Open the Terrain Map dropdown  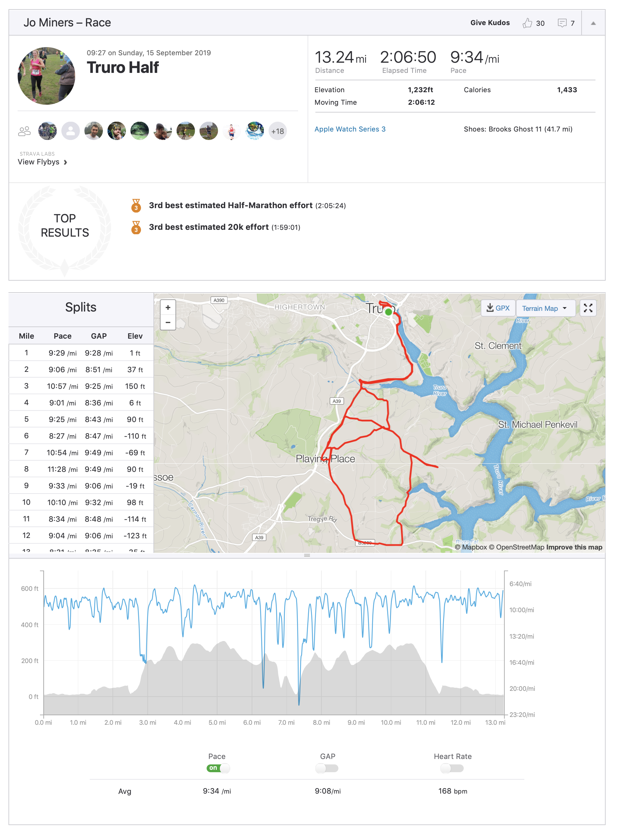pos(544,308)
